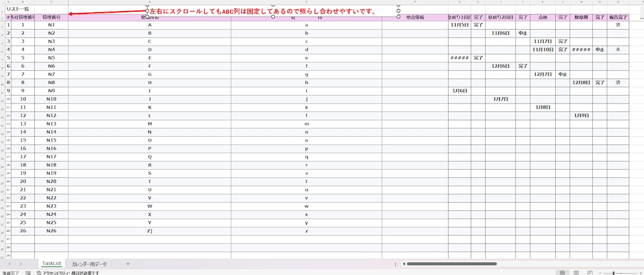Image resolution: width=644 pixels, height=275 pixels.
Task: Select cell N1 in the 管理番号 column
Action: (x=51, y=25)
